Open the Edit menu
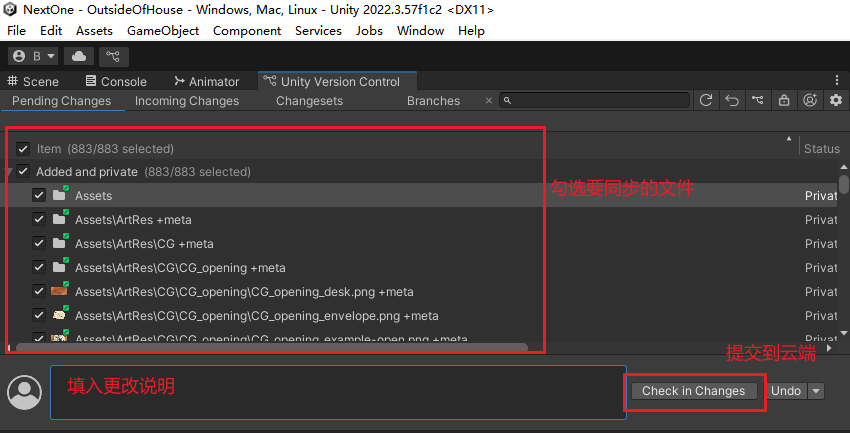The image size is (850, 433). click(x=51, y=31)
